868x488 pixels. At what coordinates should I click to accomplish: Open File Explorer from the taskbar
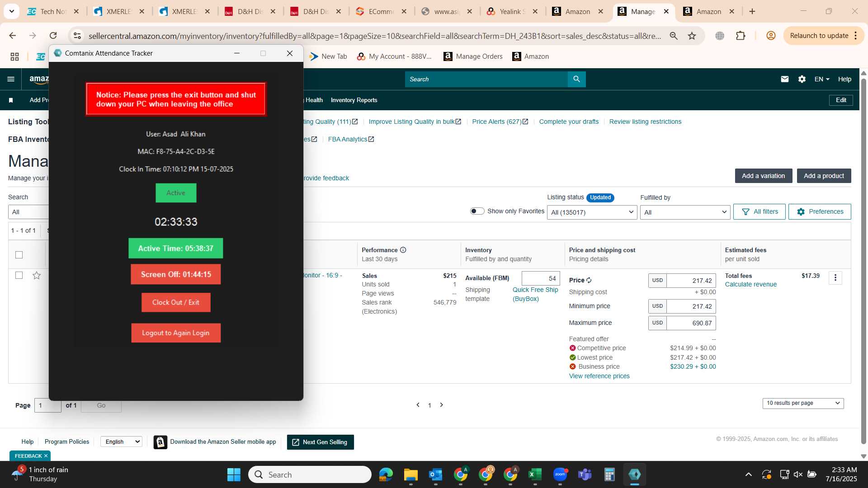point(410,474)
